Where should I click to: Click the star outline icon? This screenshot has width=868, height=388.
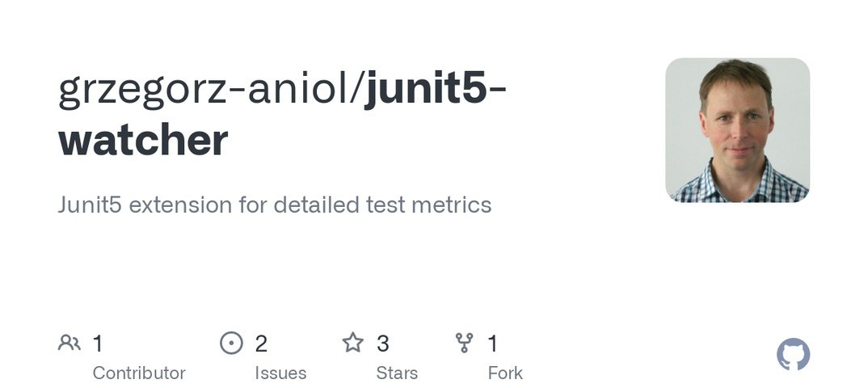coord(353,344)
